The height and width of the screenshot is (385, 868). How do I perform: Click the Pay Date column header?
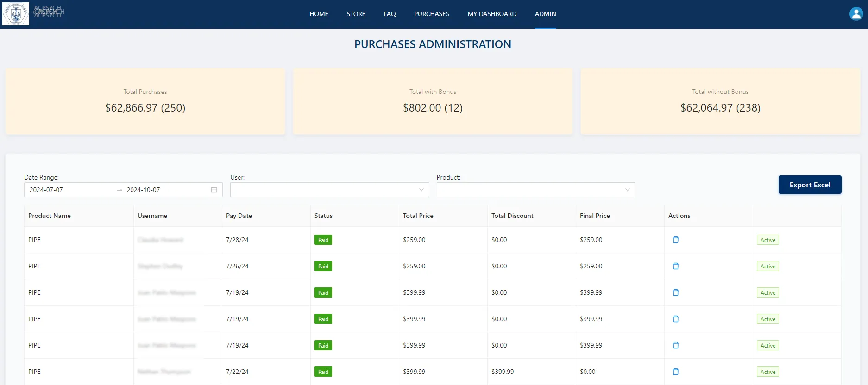click(266, 216)
